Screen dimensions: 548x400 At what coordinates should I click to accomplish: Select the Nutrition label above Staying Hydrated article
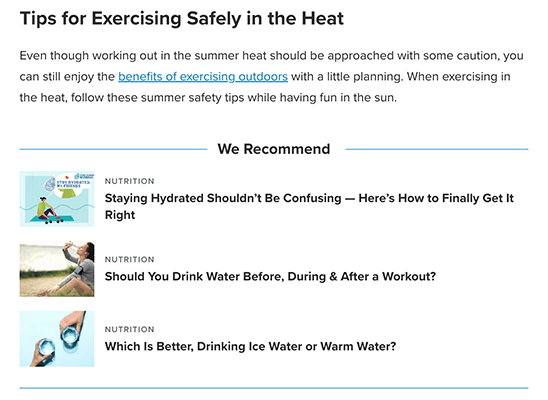pyautogui.click(x=129, y=181)
